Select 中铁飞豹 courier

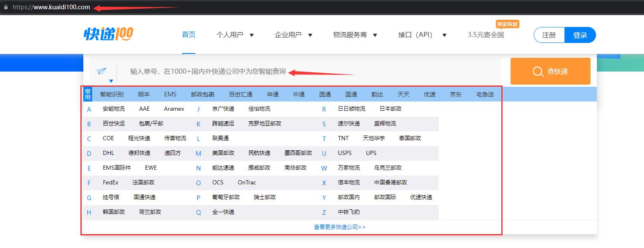349,212
